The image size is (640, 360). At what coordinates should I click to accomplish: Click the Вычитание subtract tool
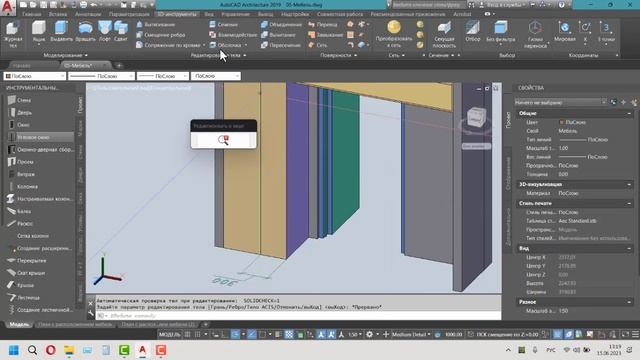point(278,35)
